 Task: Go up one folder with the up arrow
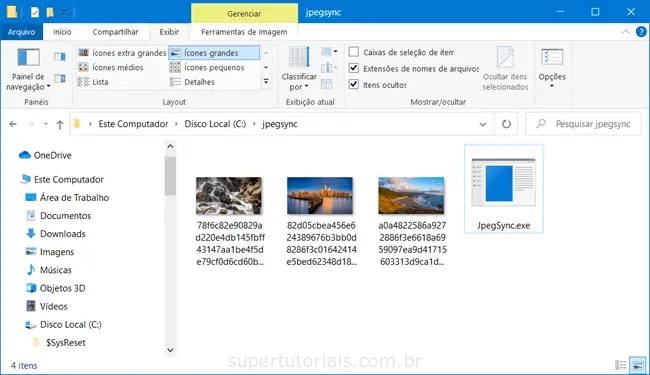pos(60,124)
